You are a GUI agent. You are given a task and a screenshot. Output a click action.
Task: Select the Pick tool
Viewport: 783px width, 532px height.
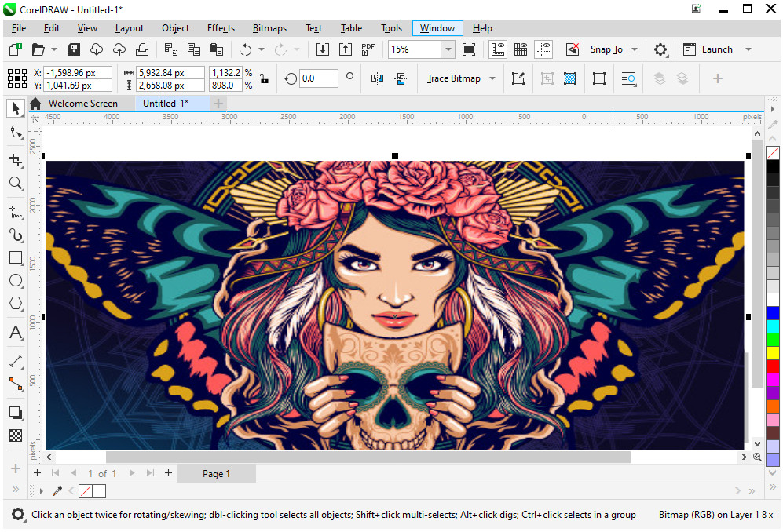16,108
